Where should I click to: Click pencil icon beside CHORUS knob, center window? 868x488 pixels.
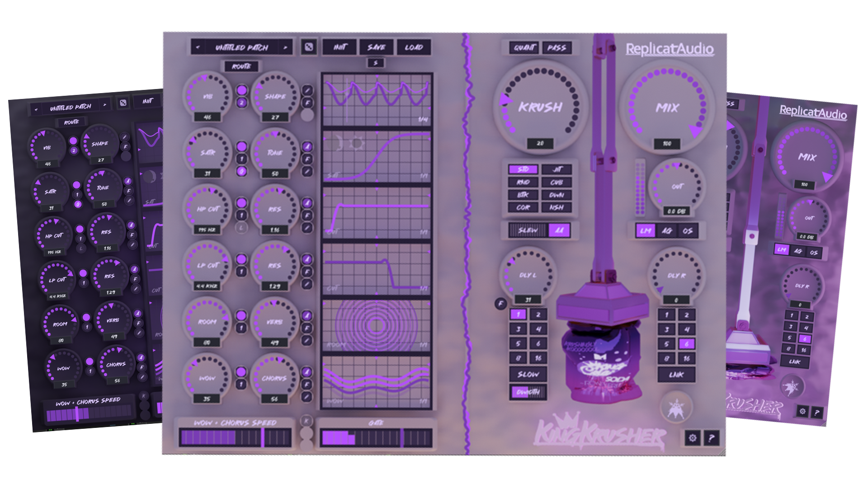point(307,397)
